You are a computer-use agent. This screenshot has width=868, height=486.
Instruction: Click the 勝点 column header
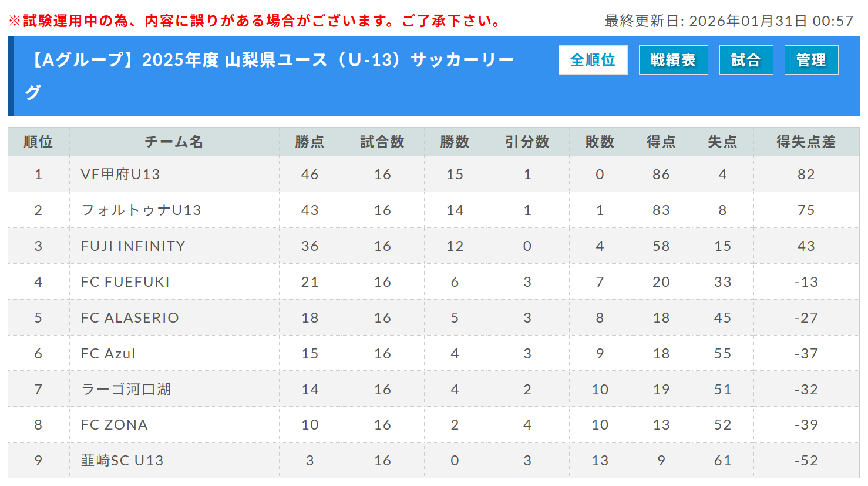tap(309, 142)
